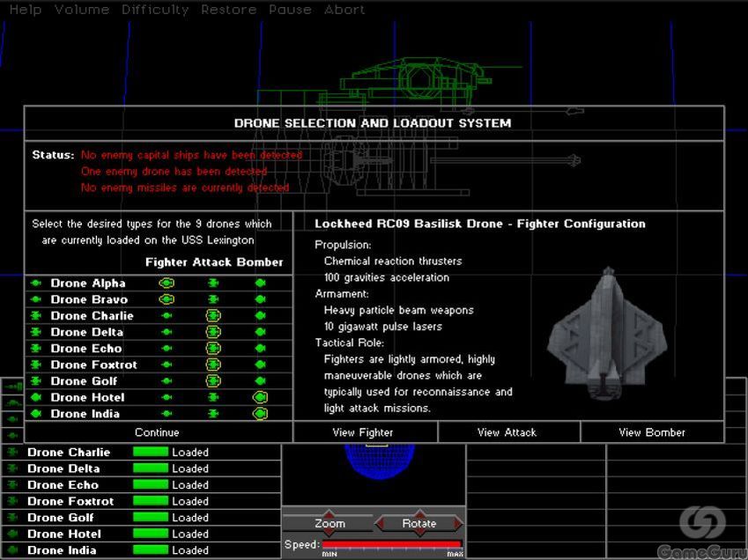
Task: Choose Bomber icon for Drone Golf
Action: (260, 380)
